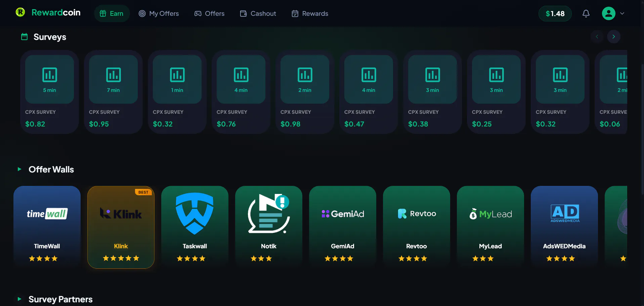Open the $0.47 CPX survey
Image resolution: width=644 pixels, height=306 pixels.
pos(369,92)
